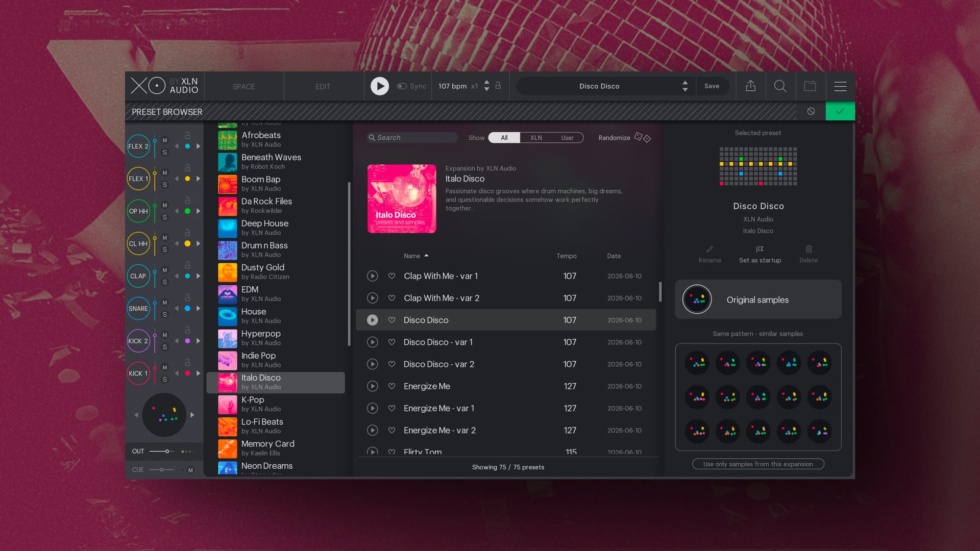This screenshot has height=551, width=980.
Task: Solo the CL HH channel
Action: click(165, 249)
